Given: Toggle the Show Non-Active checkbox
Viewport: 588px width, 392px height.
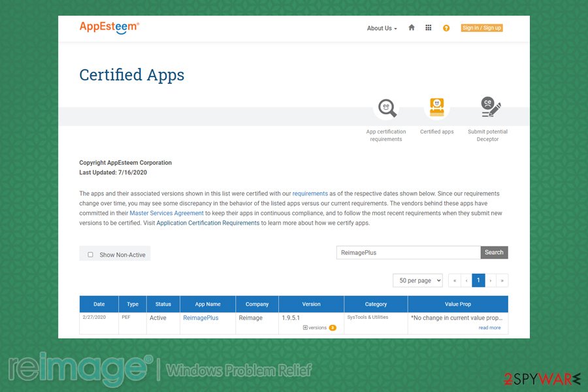Looking at the screenshot, I should 90,255.
